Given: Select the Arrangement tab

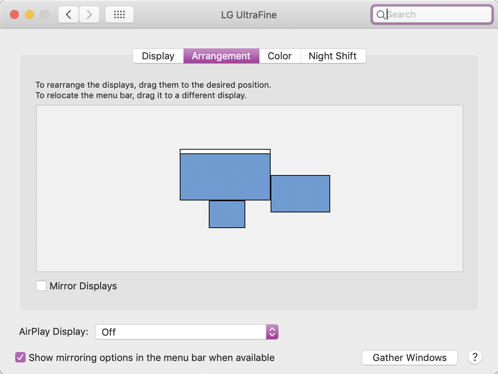Looking at the screenshot, I should 221,56.
